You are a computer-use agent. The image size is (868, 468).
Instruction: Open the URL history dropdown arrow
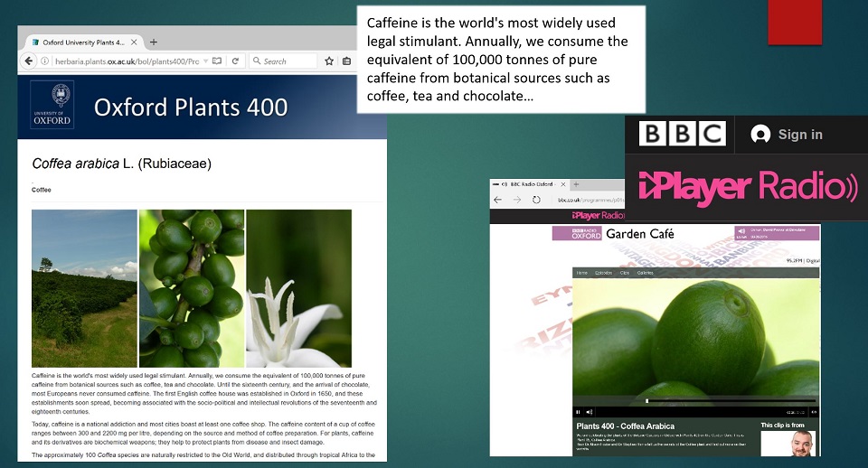pos(205,61)
